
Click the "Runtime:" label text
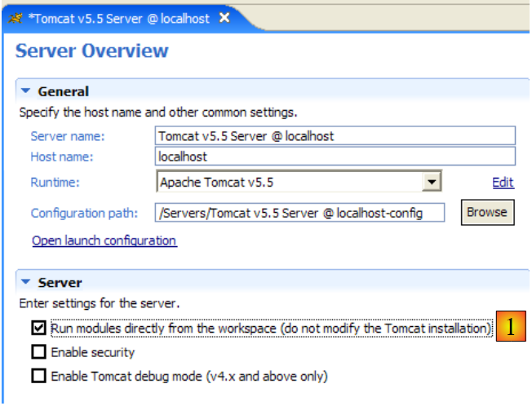pos(55,183)
